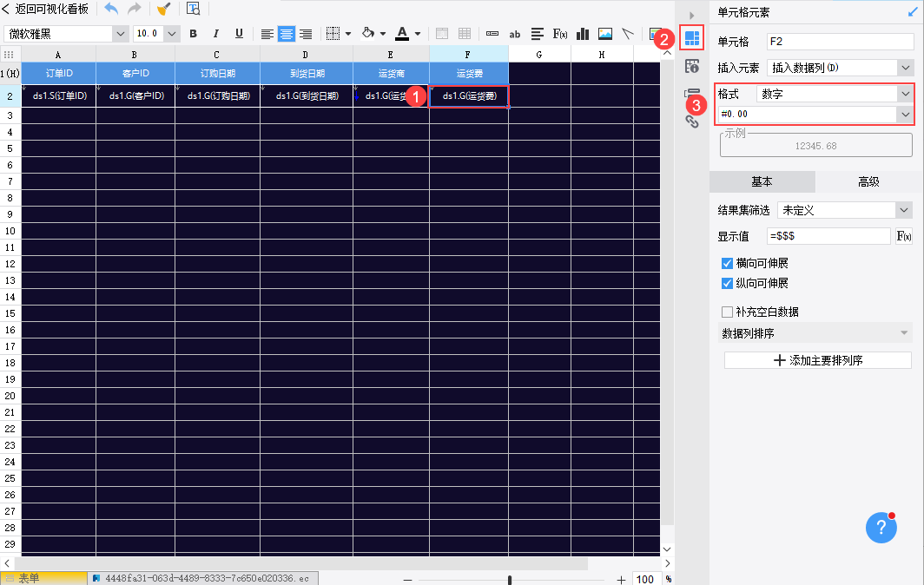The height and width of the screenshot is (585, 924).
Task: Select header cell 到货日期
Action: 307,74
